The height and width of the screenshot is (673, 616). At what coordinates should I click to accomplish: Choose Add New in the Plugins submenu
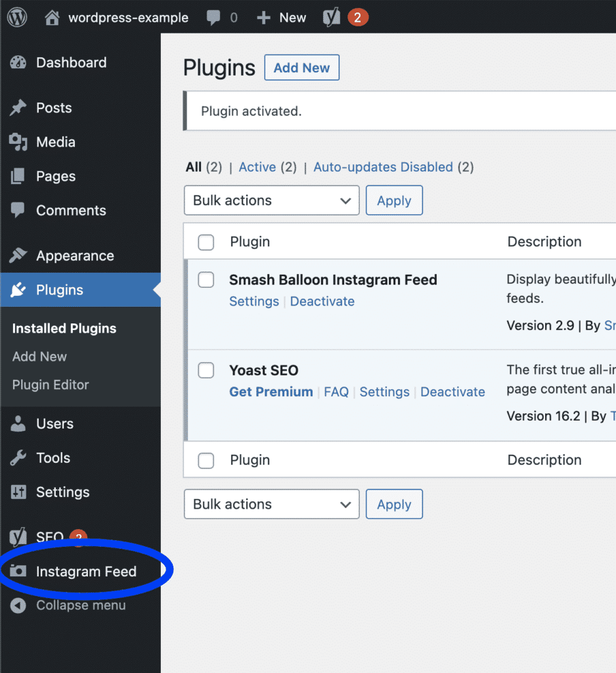point(39,357)
